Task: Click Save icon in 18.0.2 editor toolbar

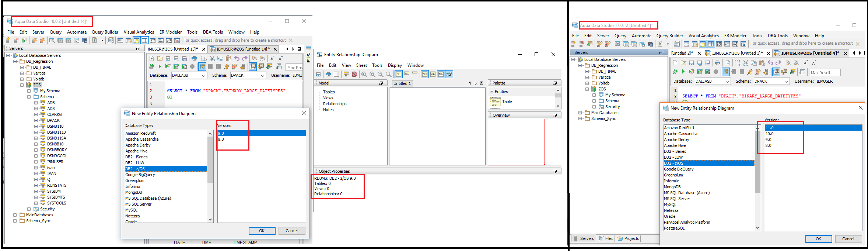Action: (x=168, y=58)
